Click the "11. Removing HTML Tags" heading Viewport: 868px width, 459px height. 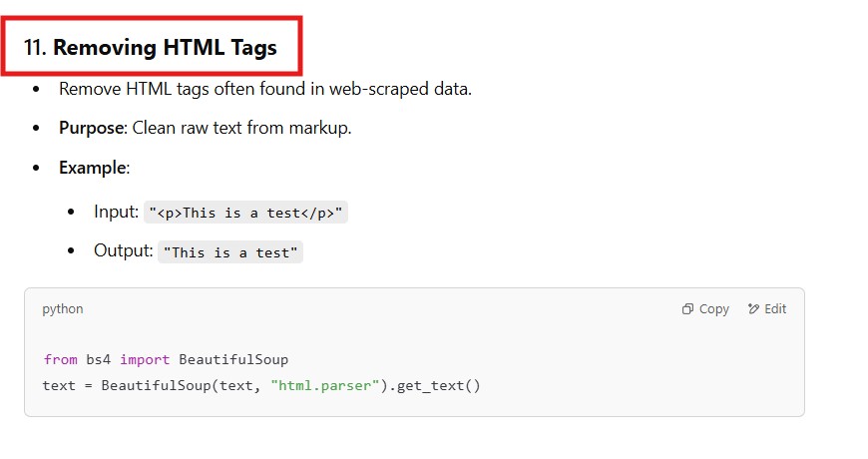click(151, 47)
